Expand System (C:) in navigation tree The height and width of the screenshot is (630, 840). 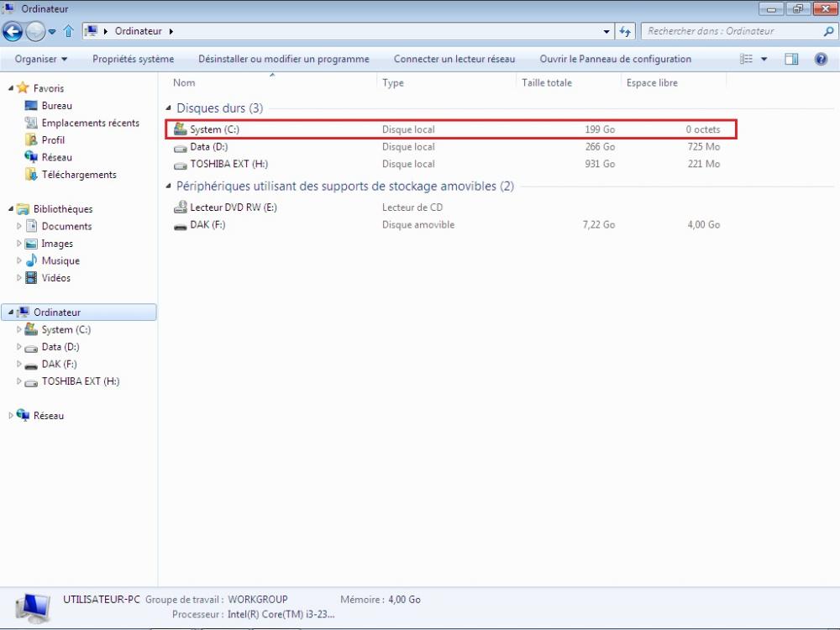click(x=18, y=329)
